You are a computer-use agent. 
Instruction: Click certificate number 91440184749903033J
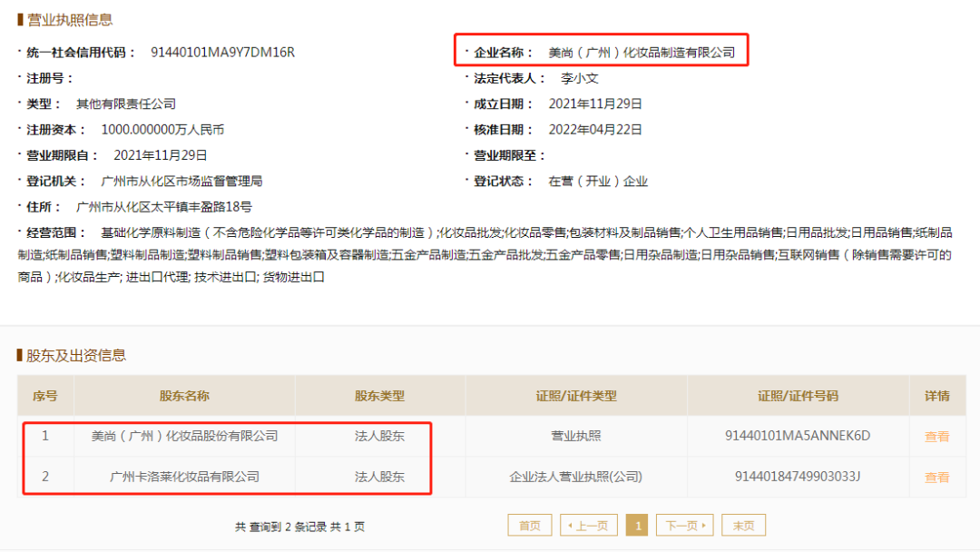pos(798,477)
